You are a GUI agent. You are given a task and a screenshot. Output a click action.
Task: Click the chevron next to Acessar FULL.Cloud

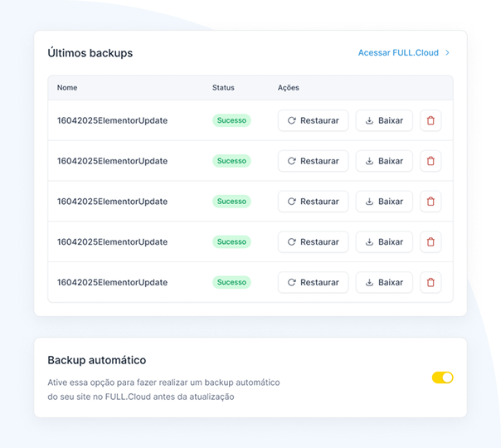coord(448,53)
